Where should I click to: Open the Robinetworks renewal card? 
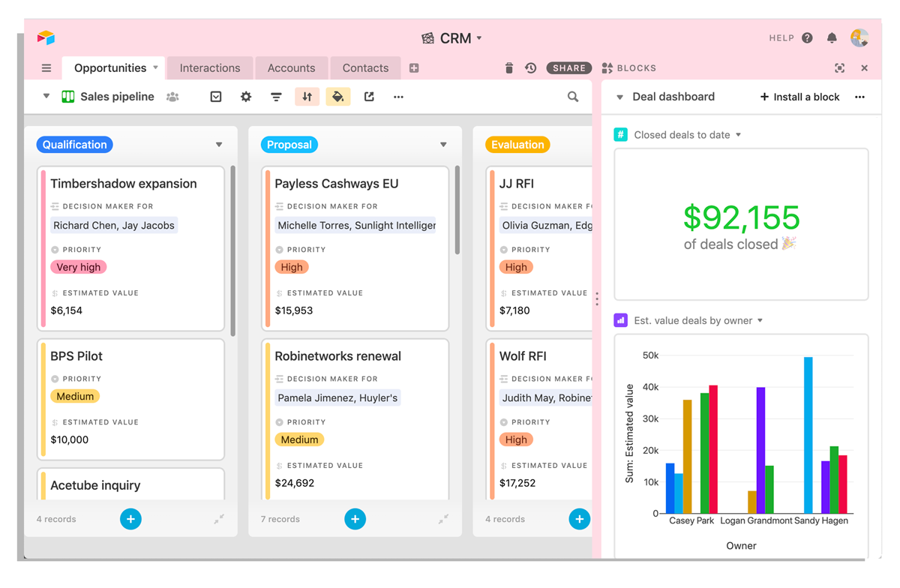tap(355, 419)
